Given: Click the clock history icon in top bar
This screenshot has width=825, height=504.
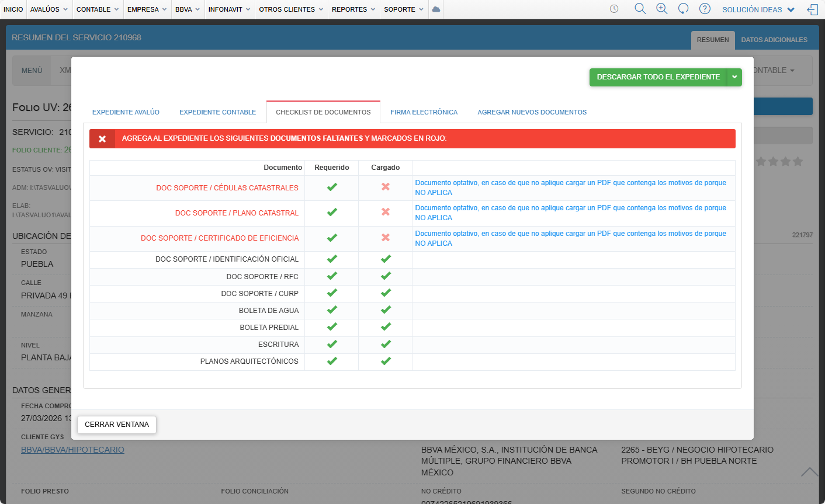Looking at the screenshot, I should click(614, 9).
